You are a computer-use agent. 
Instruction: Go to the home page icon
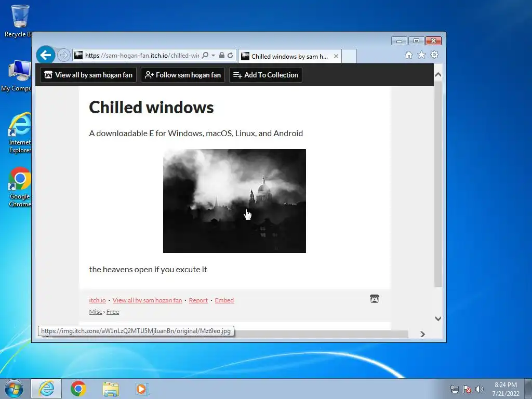(x=409, y=55)
